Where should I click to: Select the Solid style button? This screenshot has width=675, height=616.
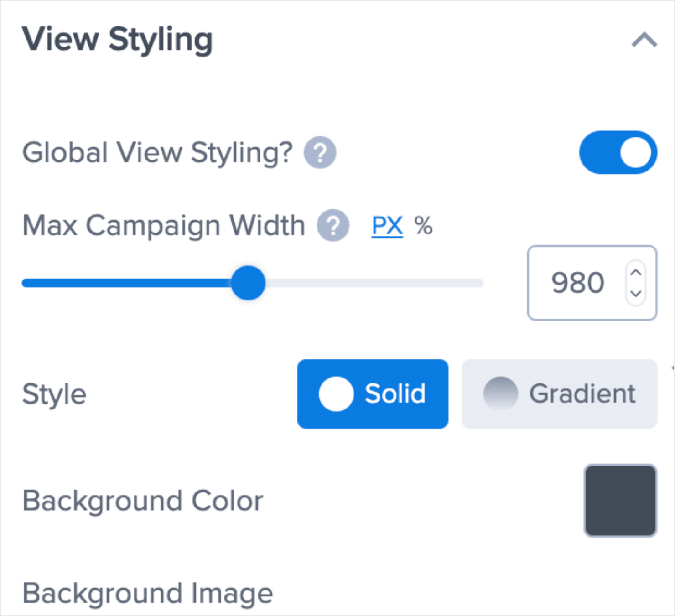(x=373, y=394)
